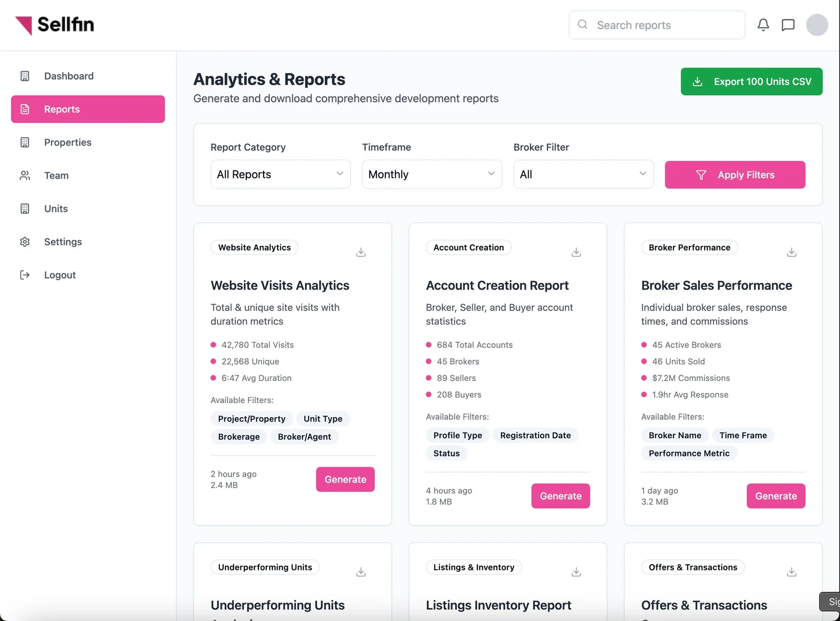Click Export 100 Units CSV button

coord(751,81)
